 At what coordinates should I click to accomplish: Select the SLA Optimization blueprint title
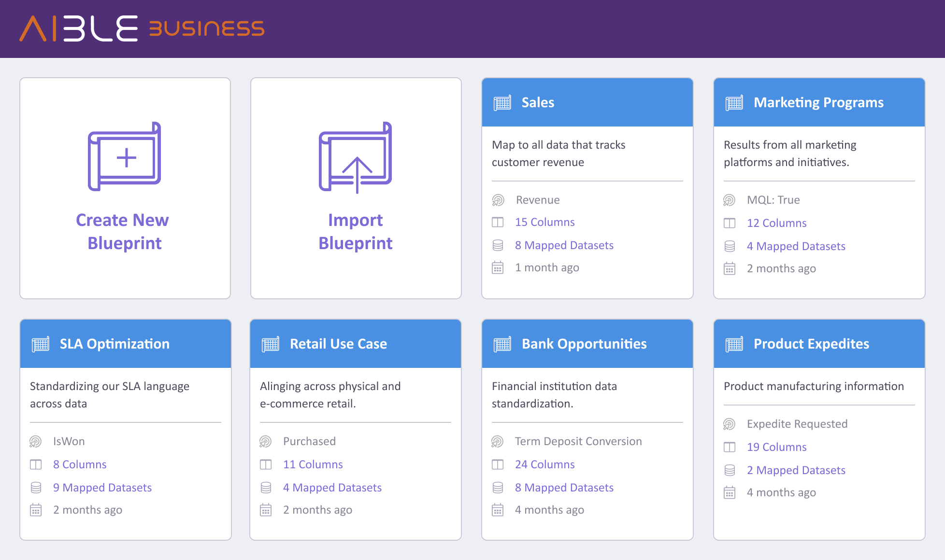point(115,344)
